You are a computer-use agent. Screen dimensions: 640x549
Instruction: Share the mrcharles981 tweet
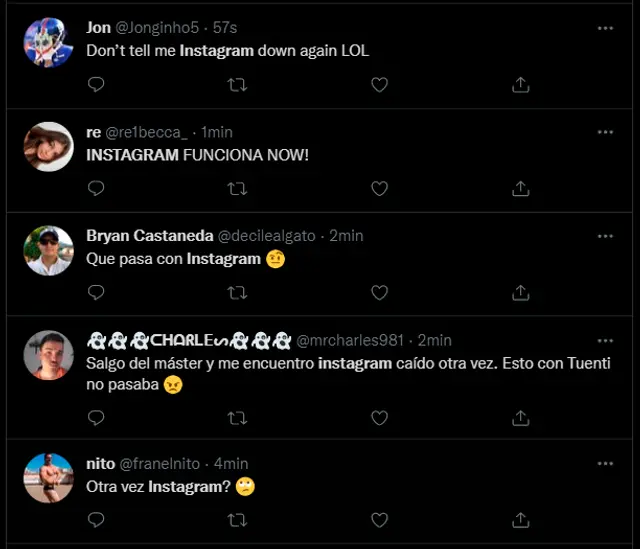(520, 415)
